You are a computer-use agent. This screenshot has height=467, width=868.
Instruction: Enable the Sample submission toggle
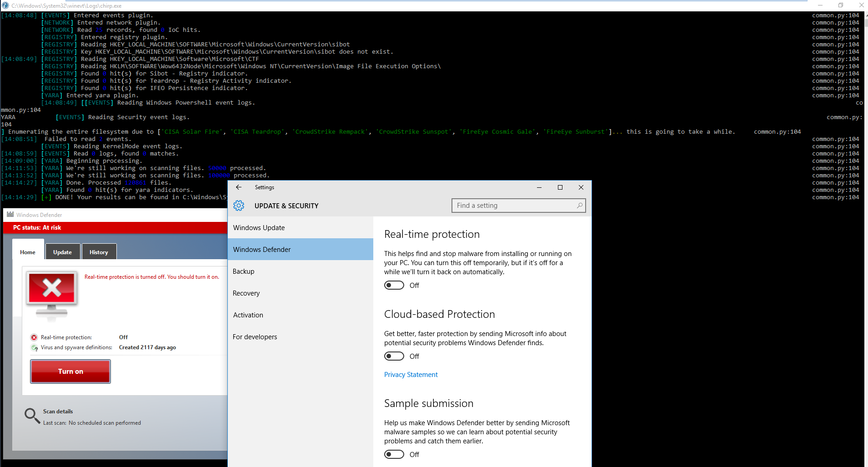click(394, 454)
